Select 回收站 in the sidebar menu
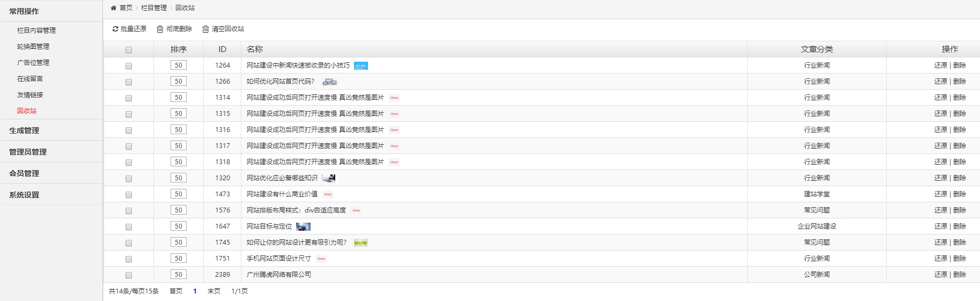Image resolution: width=980 pixels, height=301 pixels. 27,111
